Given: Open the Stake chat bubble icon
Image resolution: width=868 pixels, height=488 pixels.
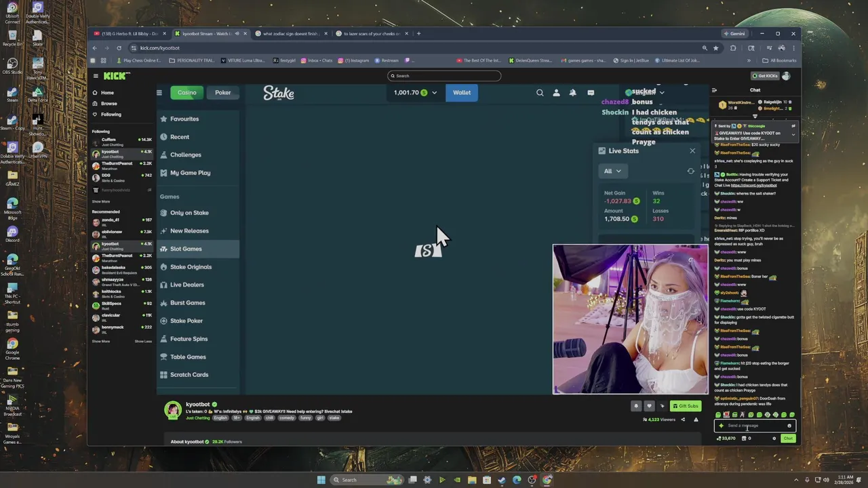Looking at the screenshot, I should [x=591, y=93].
